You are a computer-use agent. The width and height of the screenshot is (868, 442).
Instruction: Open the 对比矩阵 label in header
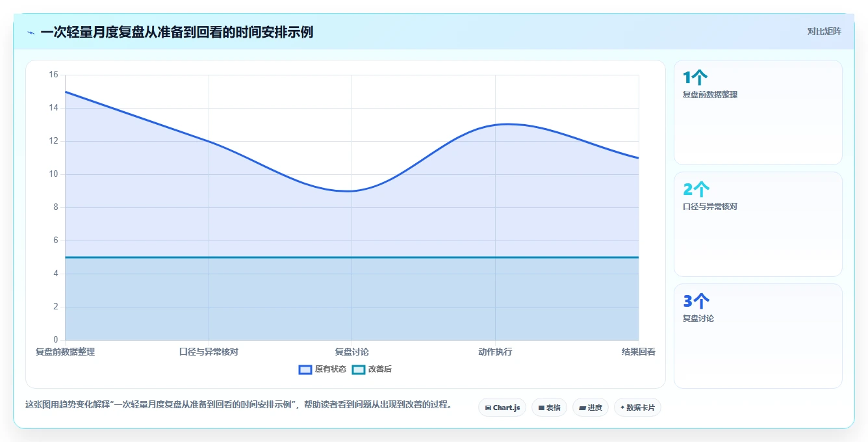point(824,31)
